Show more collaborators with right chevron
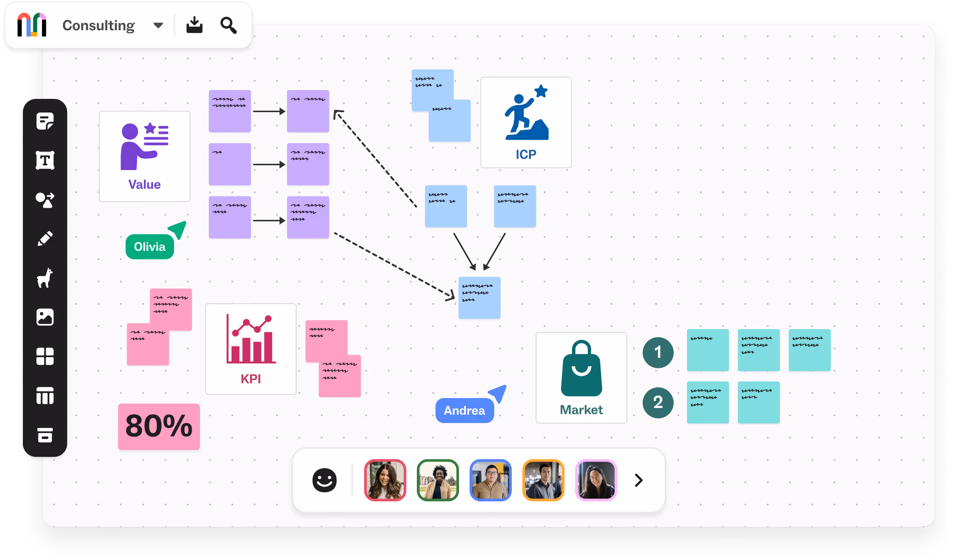This screenshot has height=560, width=957. (x=638, y=480)
